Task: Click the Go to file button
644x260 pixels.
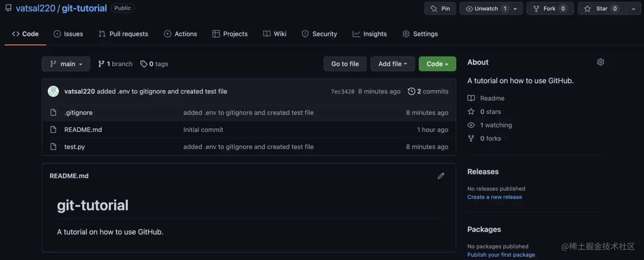Action: click(x=345, y=64)
